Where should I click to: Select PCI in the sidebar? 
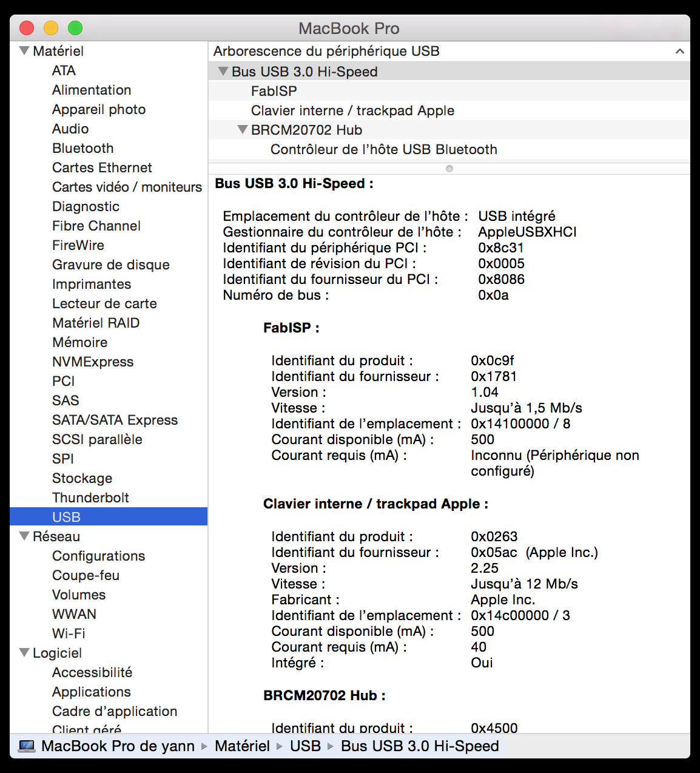coord(64,381)
